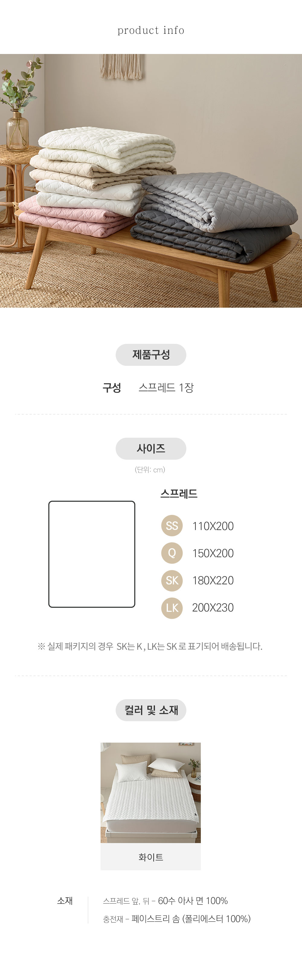Viewport: 302px width, 980px height.
Task: Click the 스프레드 1장 composition text
Action: (x=166, y=387)
